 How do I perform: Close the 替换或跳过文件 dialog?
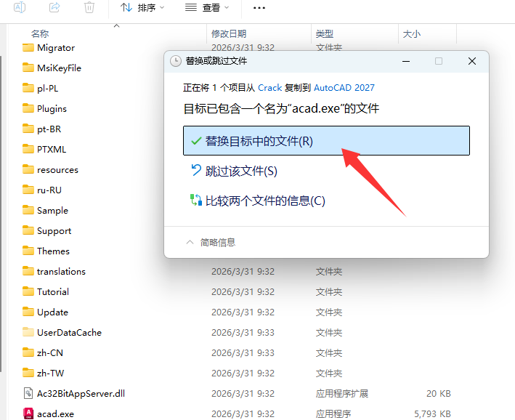(472, 61)
